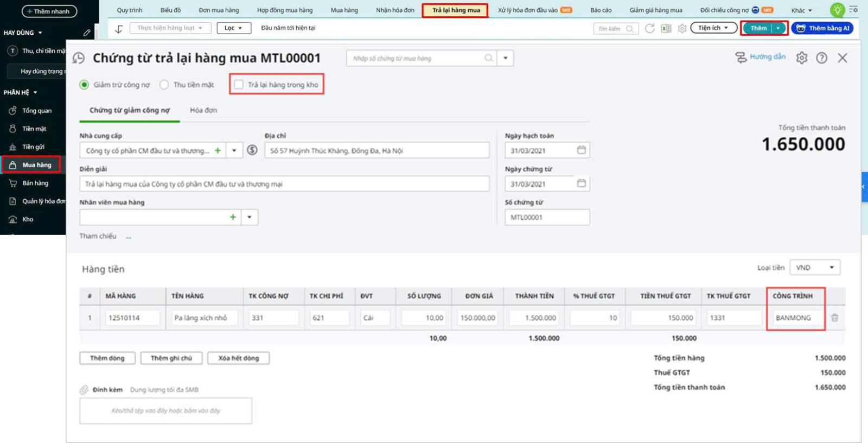Open the Lọc filter dropdown
This screenshot has height=443, width=868.
click(234, 28)
